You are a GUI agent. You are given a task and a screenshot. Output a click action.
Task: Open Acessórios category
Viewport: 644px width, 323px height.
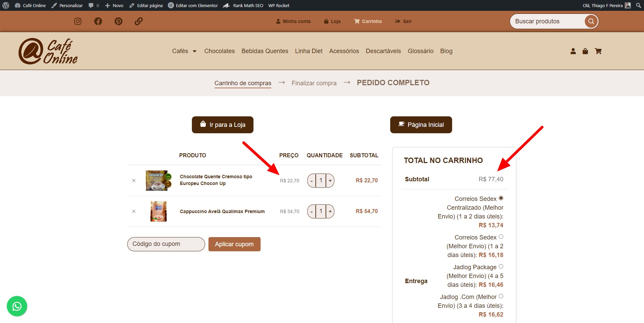point(344,51)
